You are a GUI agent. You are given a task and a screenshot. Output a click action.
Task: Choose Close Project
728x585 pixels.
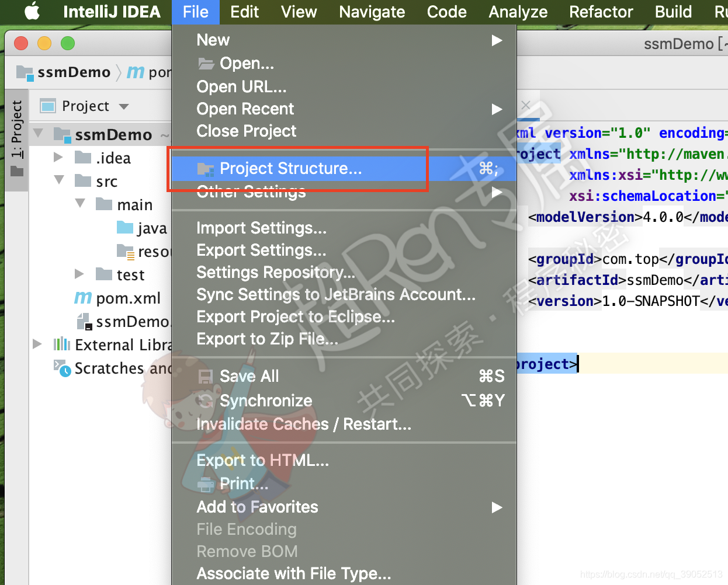[x=344, y=131]
